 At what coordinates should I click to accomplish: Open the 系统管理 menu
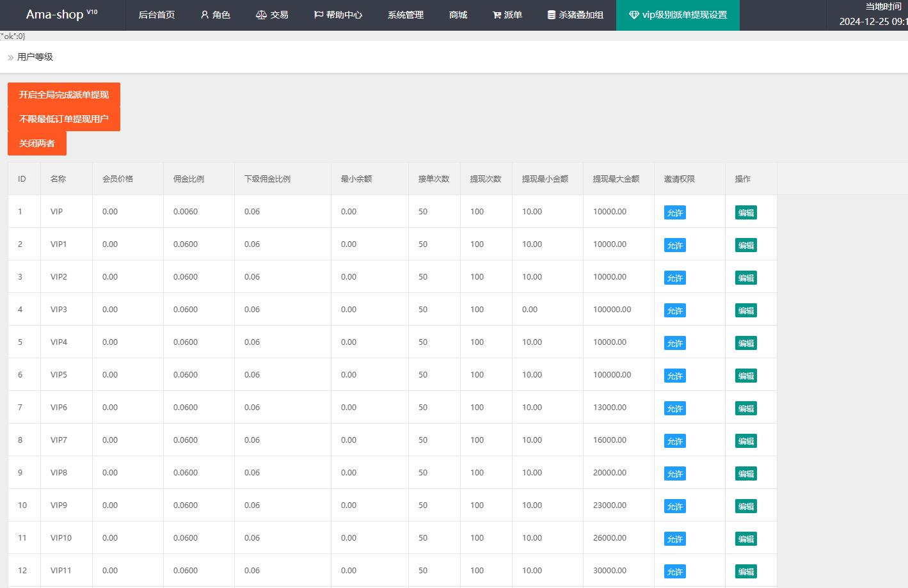(406, 15)
